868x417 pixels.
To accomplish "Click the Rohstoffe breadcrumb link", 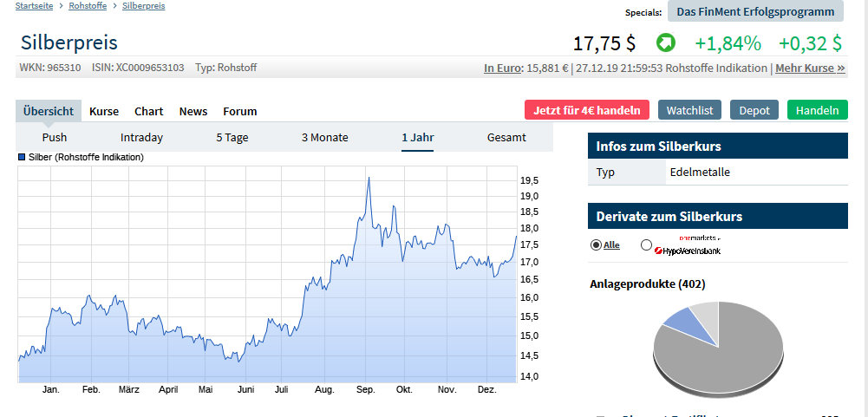I will (x=89, y=6).
